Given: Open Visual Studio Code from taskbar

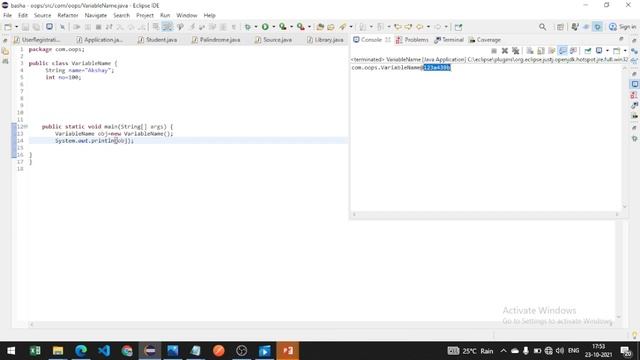Looking at the screenshot, I should 104,351.
